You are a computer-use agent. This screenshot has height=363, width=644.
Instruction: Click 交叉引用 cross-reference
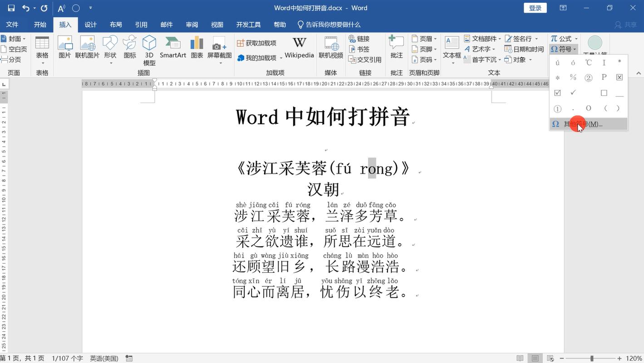pos(365,59)
